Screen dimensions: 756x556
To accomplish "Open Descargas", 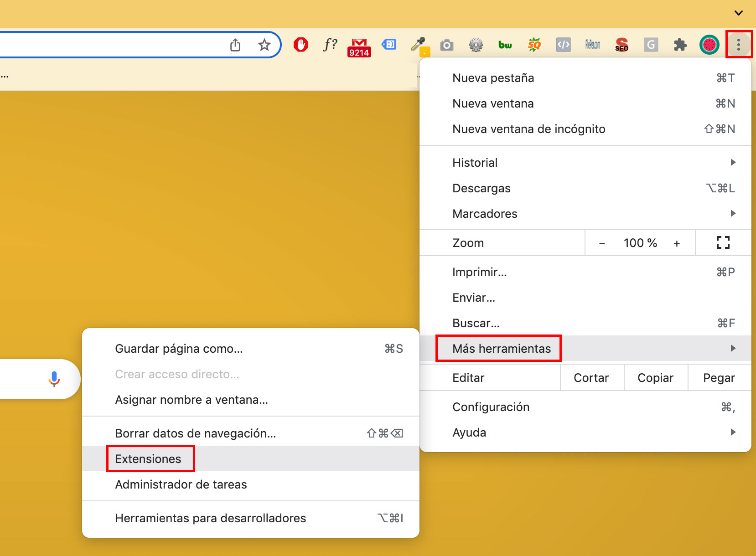I will click(x=585, y=188).
